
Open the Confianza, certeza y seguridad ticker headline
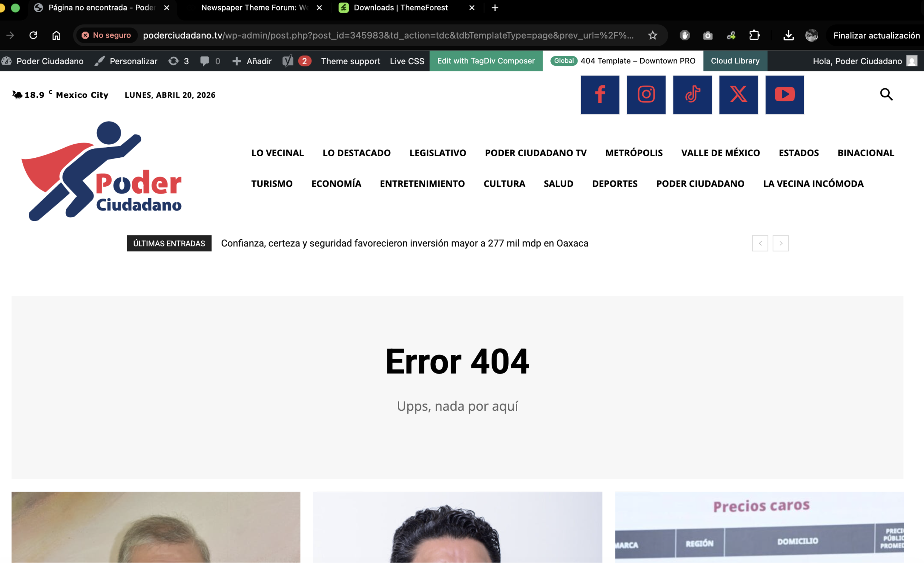tap(405, 243)
